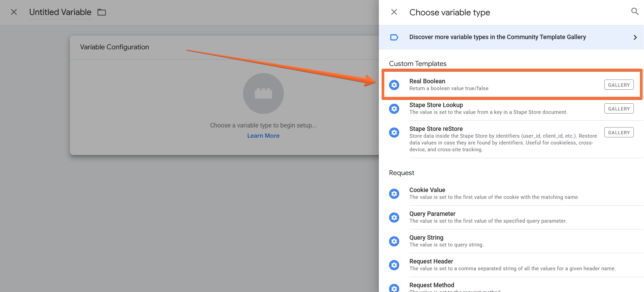Click the folder icon beside Untitled Variable
Image resolution: width=644 pixels, height=292 pixels.
point(102,13)
